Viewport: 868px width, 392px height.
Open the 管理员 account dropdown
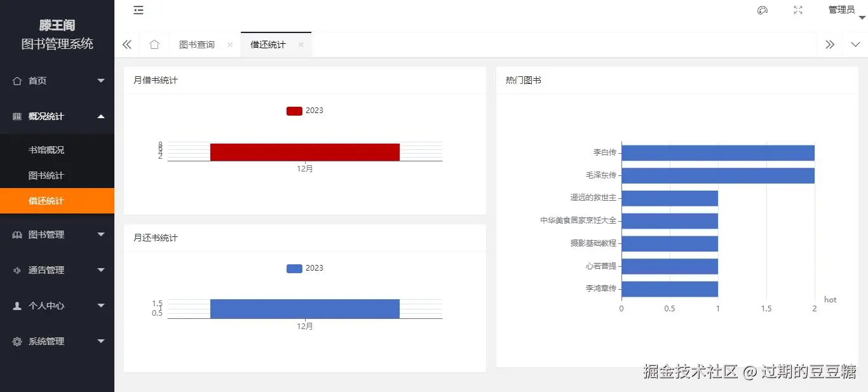click(840, 10)
